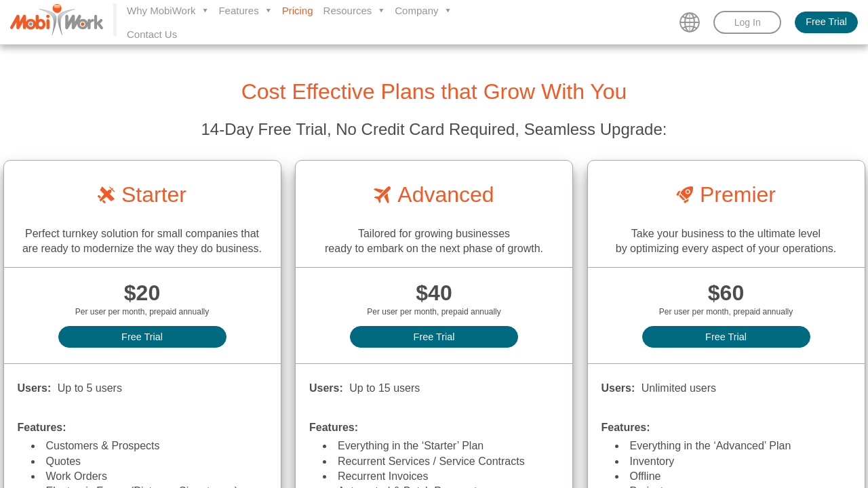Screen dimensions: 868x488
Task: Expand the Resources dropdown arrow
Action: click(381, 11)
